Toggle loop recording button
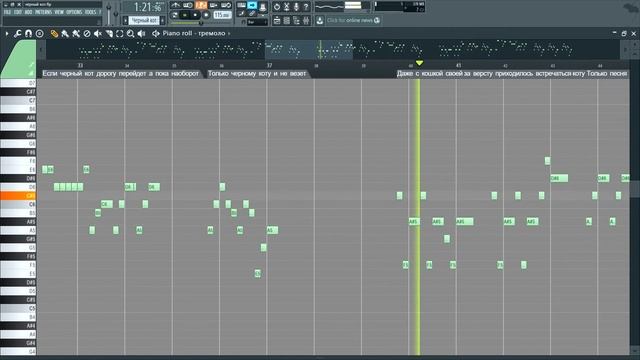 [227, 5]
